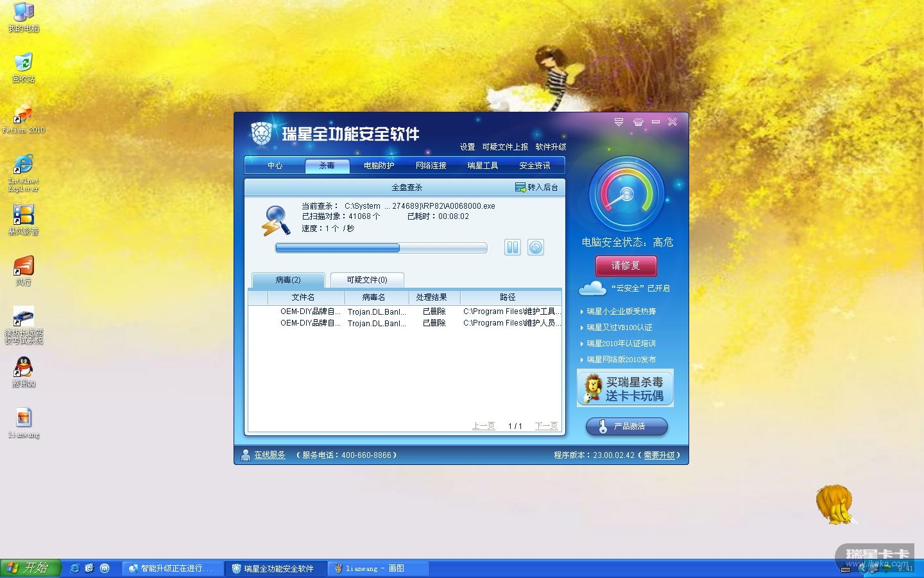Select the 病毒(2) results tab

click(288, 280)
